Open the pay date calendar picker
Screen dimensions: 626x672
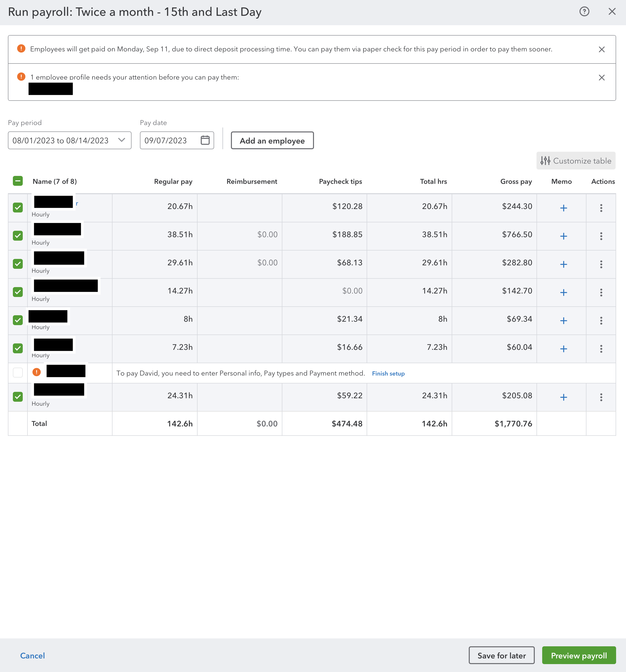point(205,140)
